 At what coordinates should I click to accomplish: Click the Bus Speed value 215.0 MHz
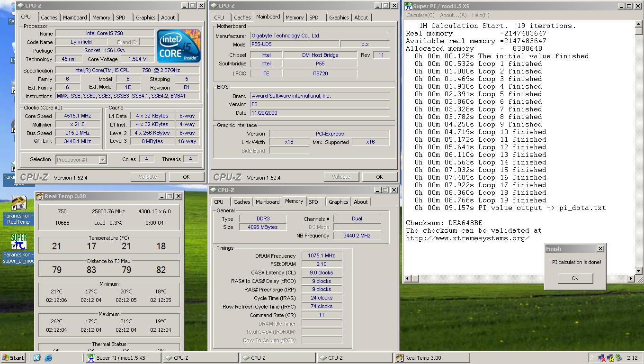tap(78, 133)
